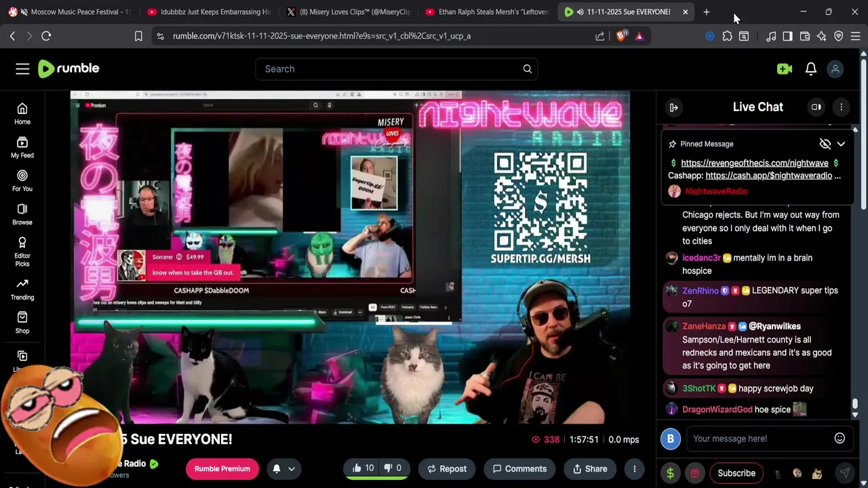Toggle channel notification bell
The width and height of the screenshot is (868, 488).
click(x=277, y=468)
